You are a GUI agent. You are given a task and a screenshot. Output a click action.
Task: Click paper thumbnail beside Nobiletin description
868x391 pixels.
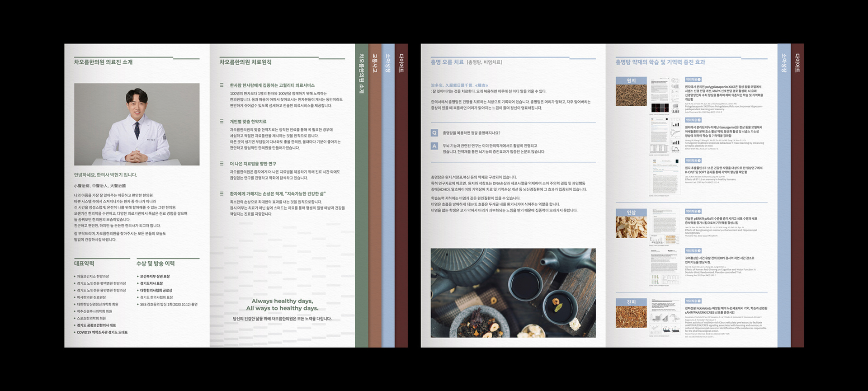665,317
